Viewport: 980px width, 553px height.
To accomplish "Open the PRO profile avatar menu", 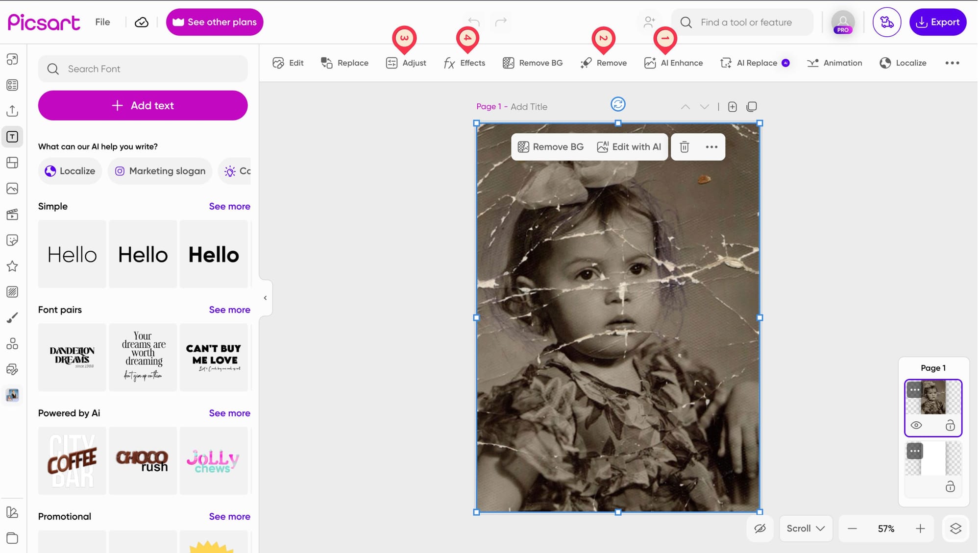I will pos(843,22).
